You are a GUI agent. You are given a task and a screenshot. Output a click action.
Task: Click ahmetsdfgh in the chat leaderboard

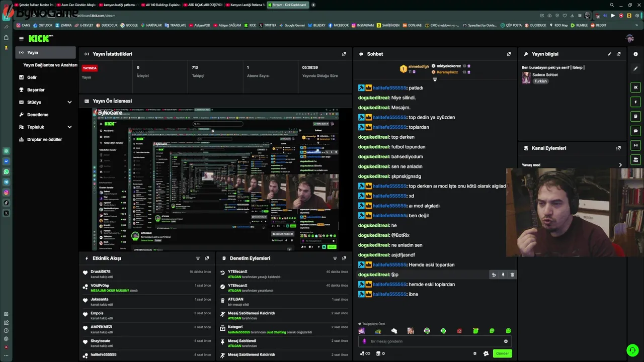pyautogui.click(x=419, y=66)
